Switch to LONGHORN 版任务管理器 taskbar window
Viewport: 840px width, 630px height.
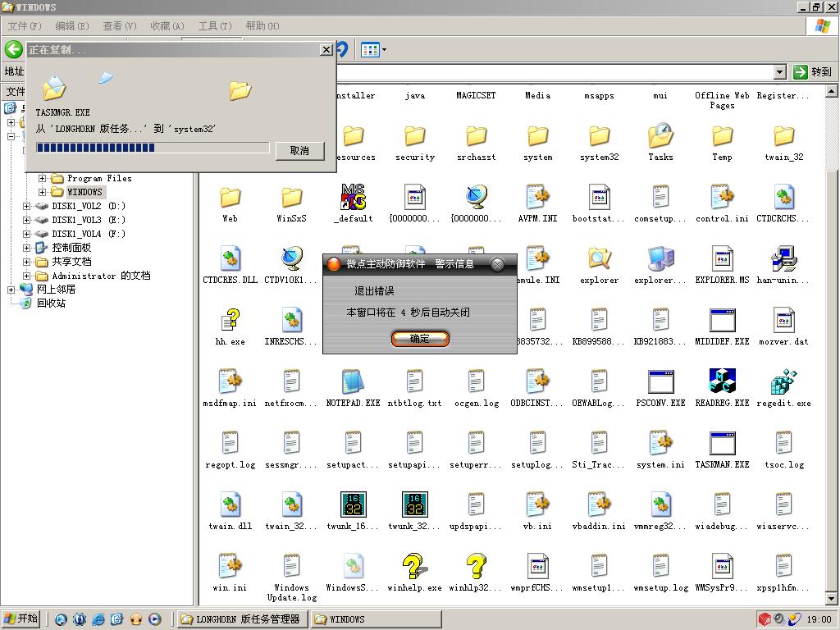click(241, 619)
